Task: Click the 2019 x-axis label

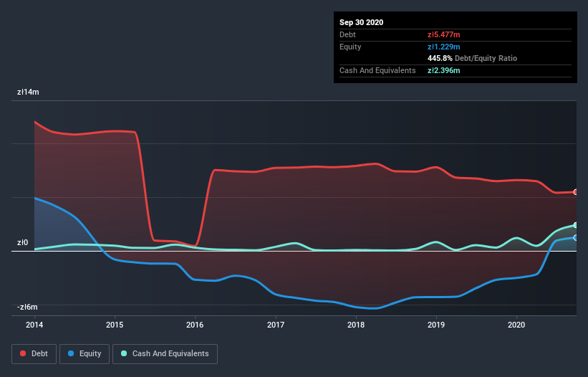Action: (435, 325)
